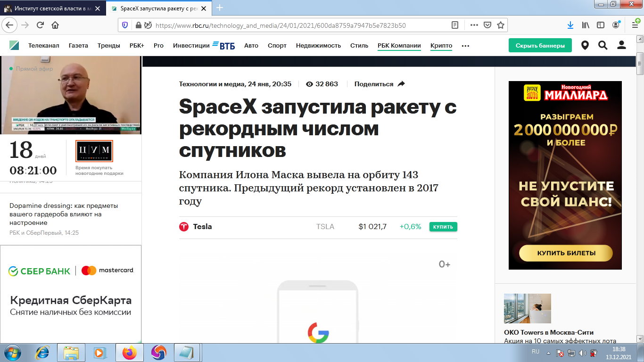Open RBC site search magnifier
This screenshot has width=644, height=362.
pos(603,45)
